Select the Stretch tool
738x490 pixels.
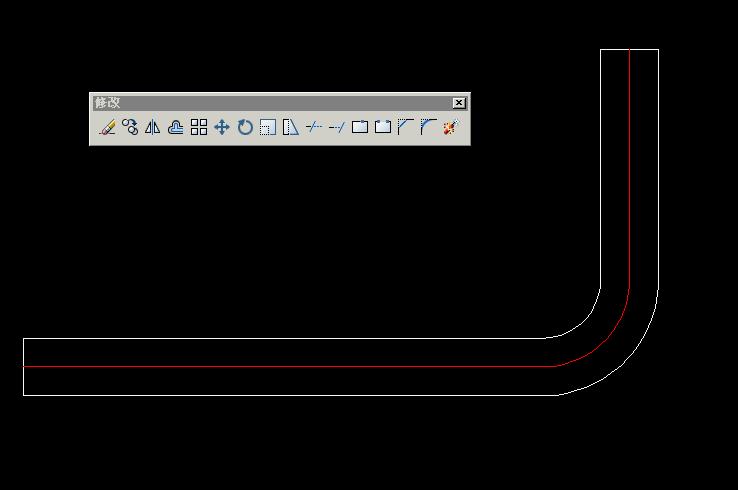click(x=290, y=127)
